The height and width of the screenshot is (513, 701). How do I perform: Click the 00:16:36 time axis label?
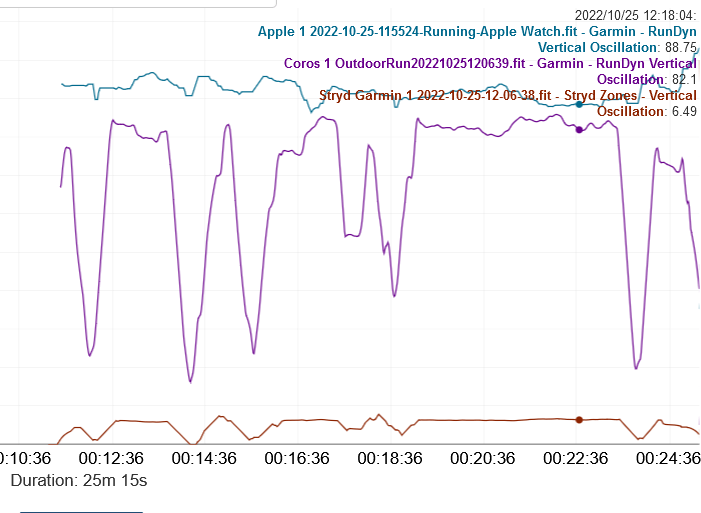click(297, 458)
